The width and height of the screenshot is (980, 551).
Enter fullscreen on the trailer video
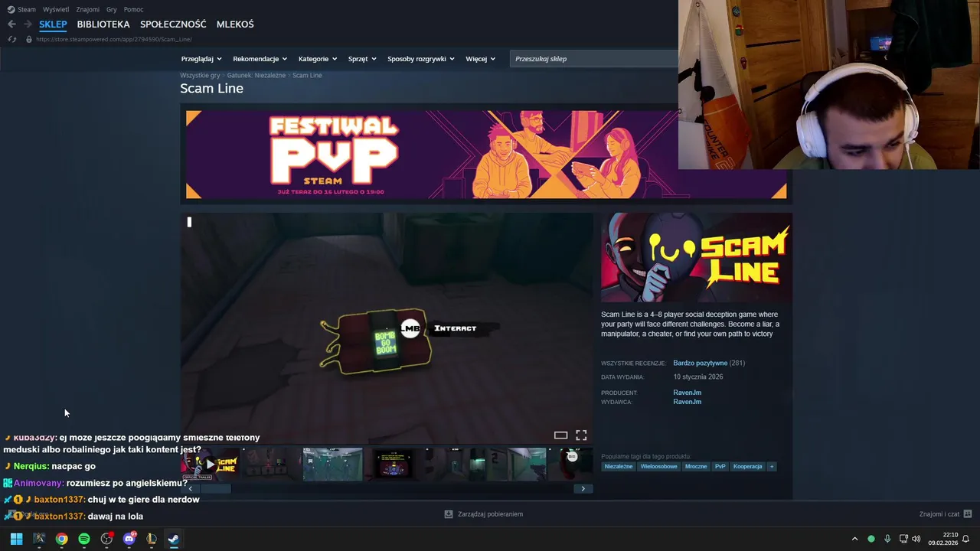pyautogui.click(x=581, y=435)
